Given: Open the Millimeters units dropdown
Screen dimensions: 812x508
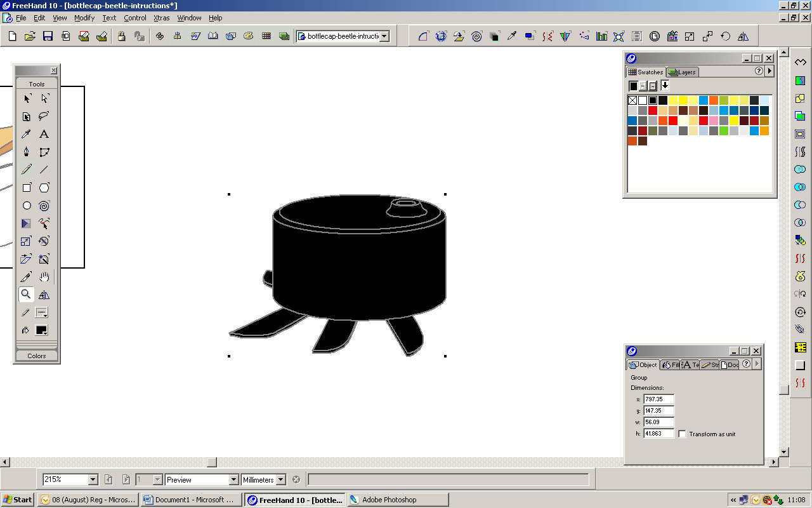Looking at the screenshot, I should point(281,479).
